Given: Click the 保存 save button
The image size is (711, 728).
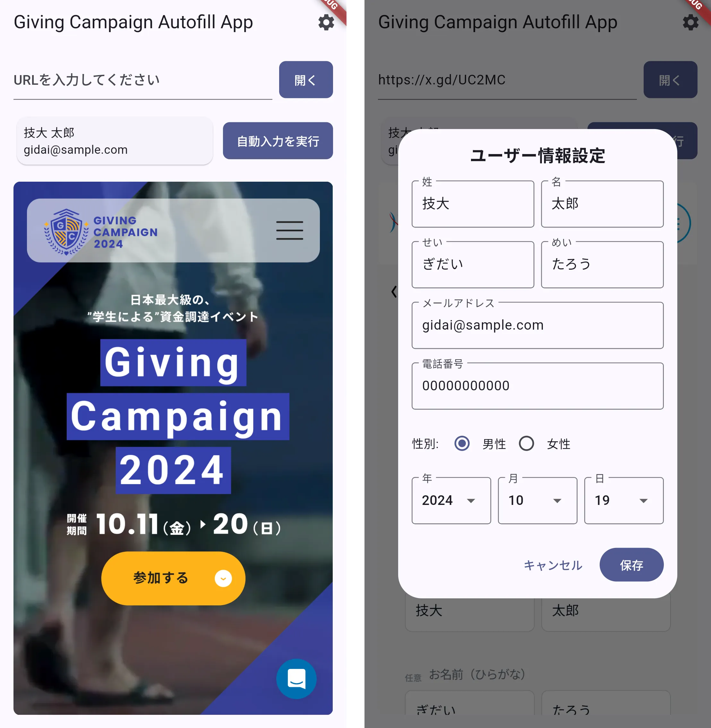Looking at the screenshot, I should click(x=630, y=564).
